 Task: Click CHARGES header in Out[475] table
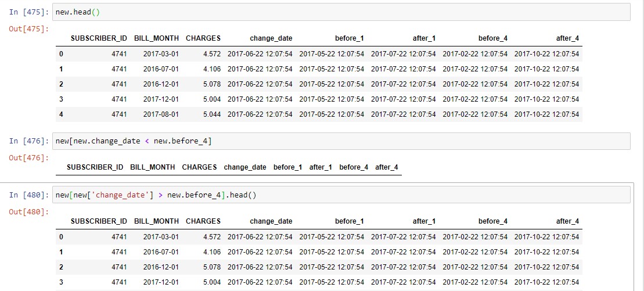pyautogui.click(x=203, y=38)
